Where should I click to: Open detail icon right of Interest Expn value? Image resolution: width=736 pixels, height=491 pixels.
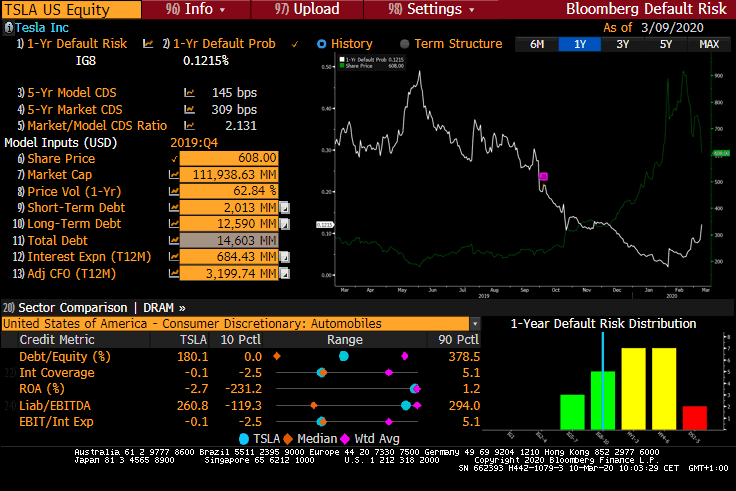[x=284, y=257]
